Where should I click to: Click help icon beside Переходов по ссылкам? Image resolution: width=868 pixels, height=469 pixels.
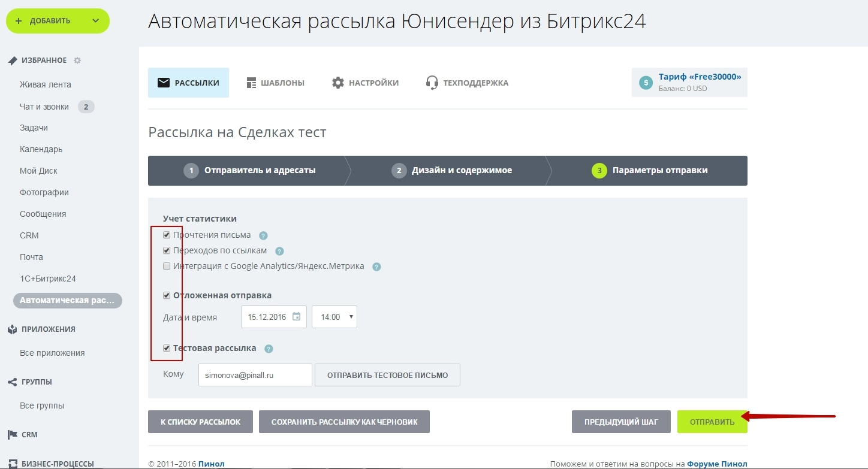click(x=279, y=251)
